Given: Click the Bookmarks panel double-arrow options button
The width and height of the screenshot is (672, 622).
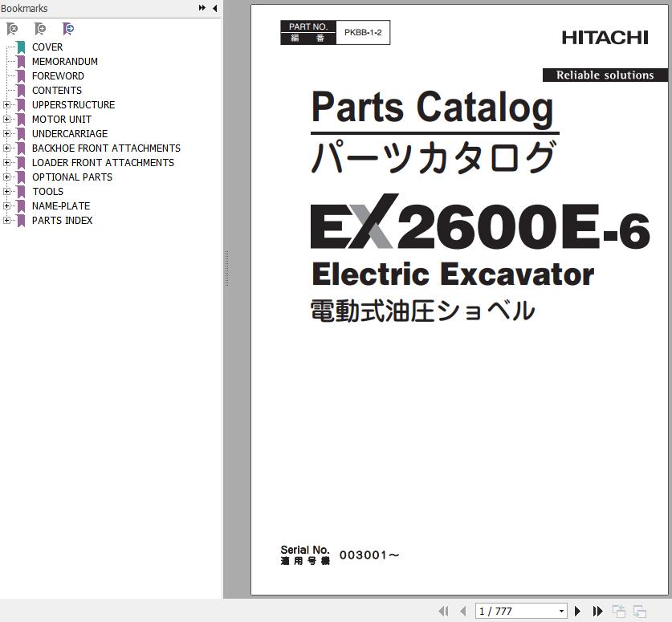Looking at the screenshot, I should click(202, 8).
